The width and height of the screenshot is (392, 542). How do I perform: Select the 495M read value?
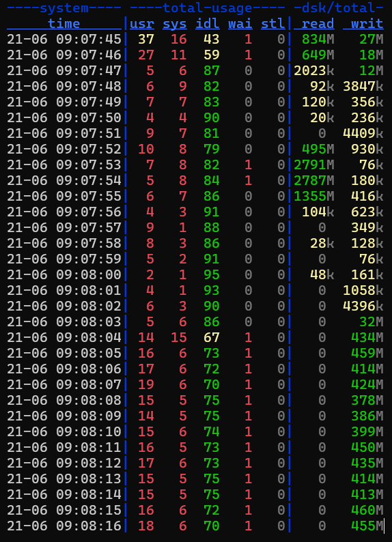pos(318,149)
